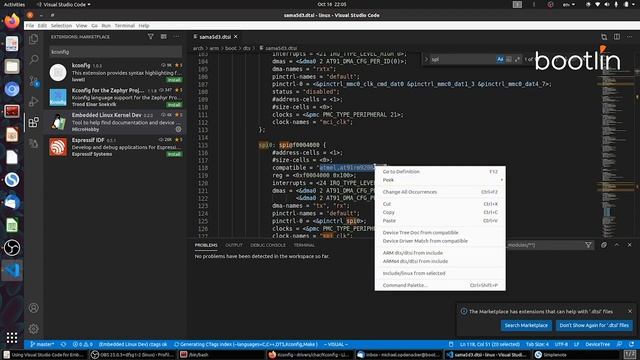Choose Copy in the context menu
The height and width of the screenshot is (360, 640).
tap(440, 212)
